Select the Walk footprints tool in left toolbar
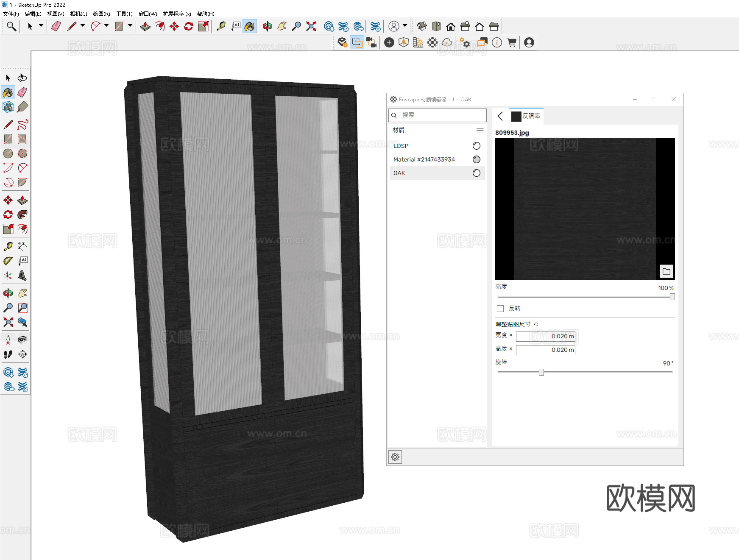 [x=8, y=354]
